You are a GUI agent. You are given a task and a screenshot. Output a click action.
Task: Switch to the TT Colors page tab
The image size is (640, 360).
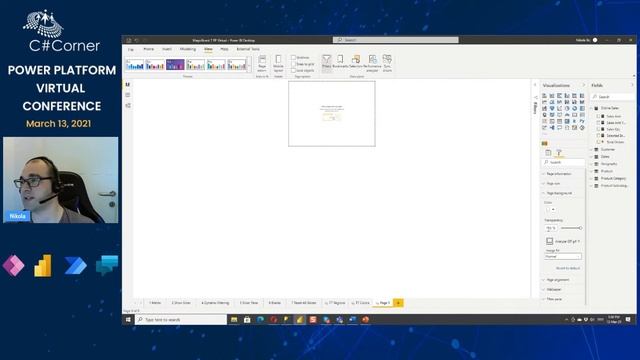click(x=361, y=303)
